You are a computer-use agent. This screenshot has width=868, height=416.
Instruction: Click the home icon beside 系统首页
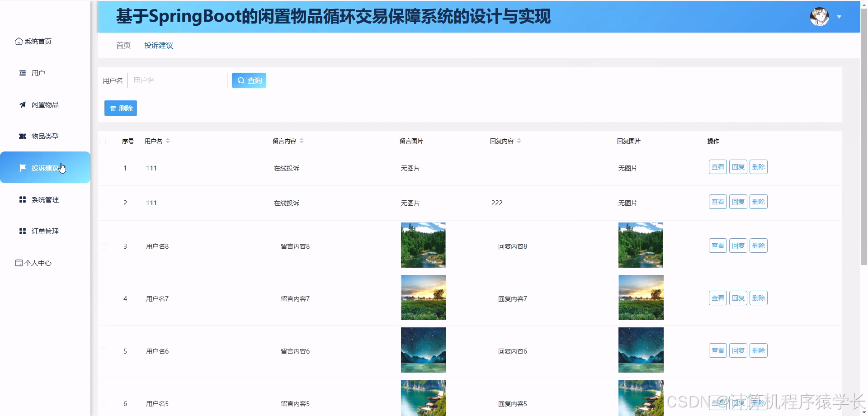click(x=19, y=41)
